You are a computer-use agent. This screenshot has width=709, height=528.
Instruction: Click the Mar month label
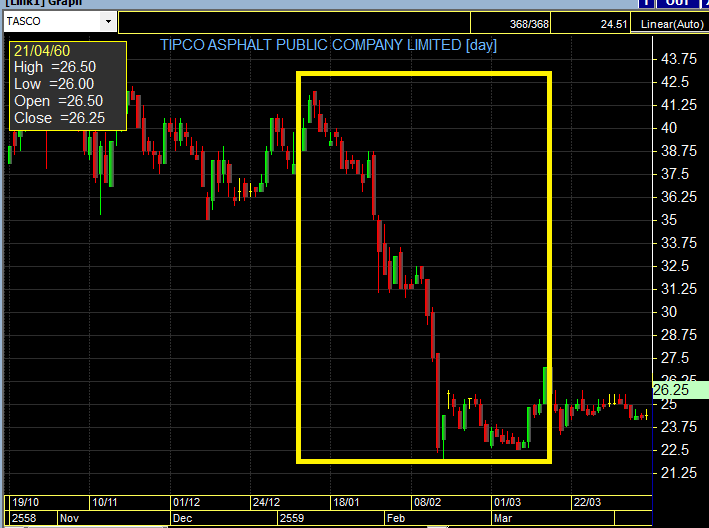point(503,518)
